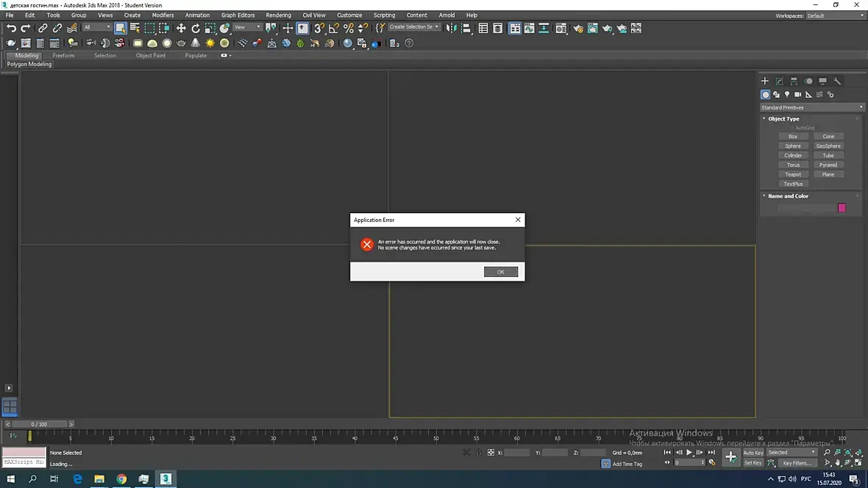868x488 pixels.
Task: Click the Percent Snap icon
Action: pyautogui.click(x=348, y=28)
